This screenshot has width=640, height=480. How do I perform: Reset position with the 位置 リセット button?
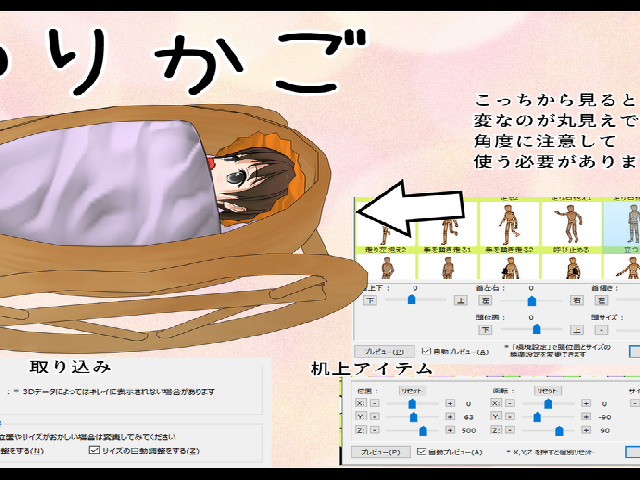point(410,390)
